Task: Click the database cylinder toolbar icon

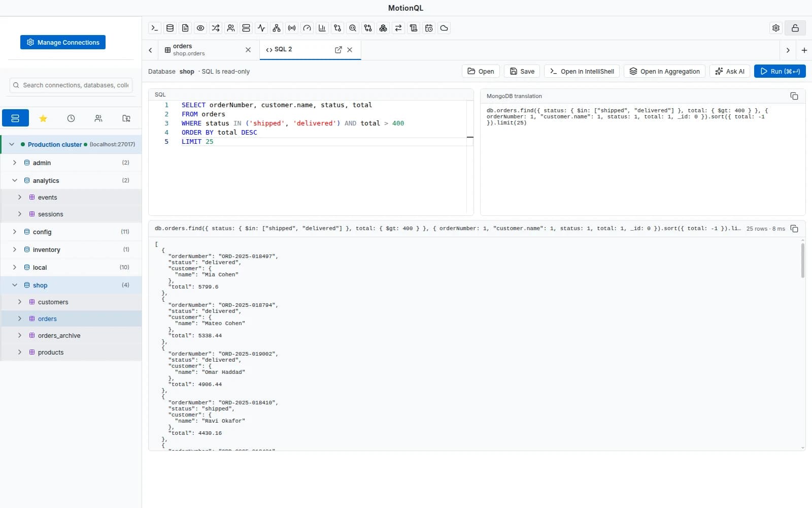Action: tap(170, 28)
